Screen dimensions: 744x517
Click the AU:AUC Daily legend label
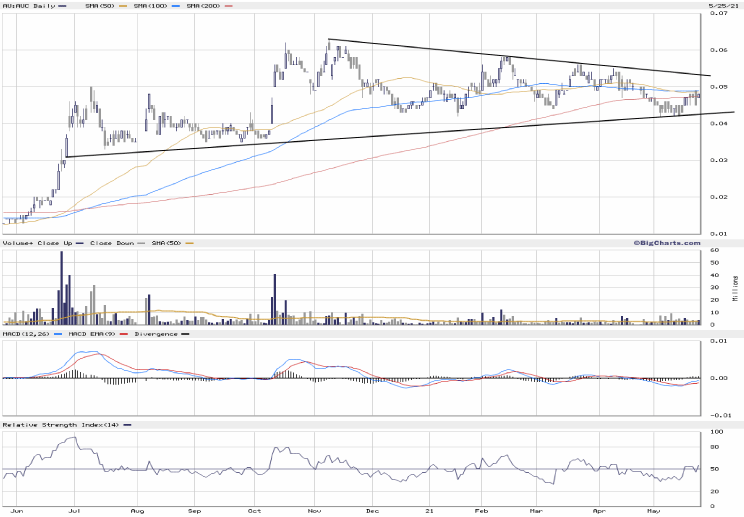point(29,7)
